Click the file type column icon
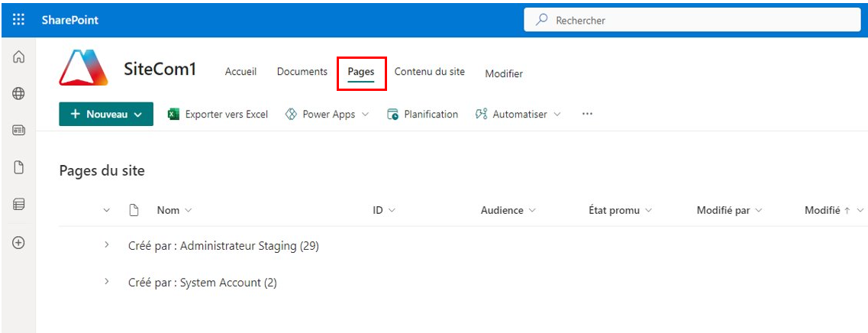 click(133, 211)
